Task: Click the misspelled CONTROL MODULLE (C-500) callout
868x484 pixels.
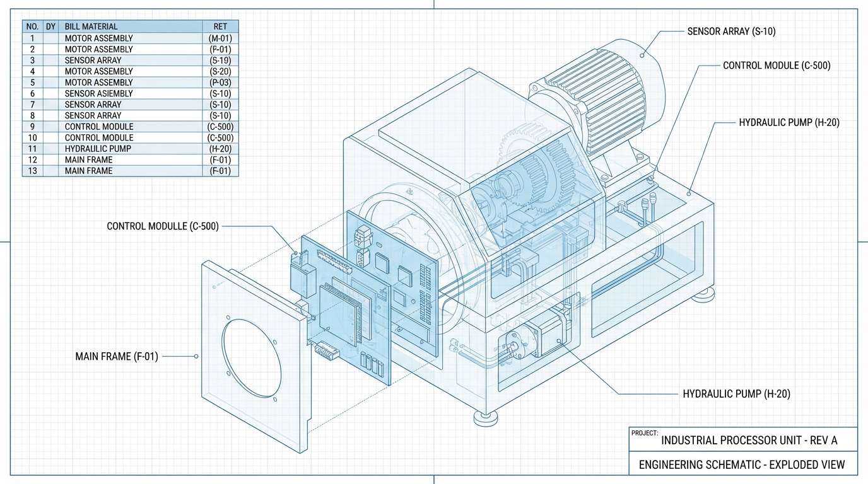Action: (x=163, y=226)
